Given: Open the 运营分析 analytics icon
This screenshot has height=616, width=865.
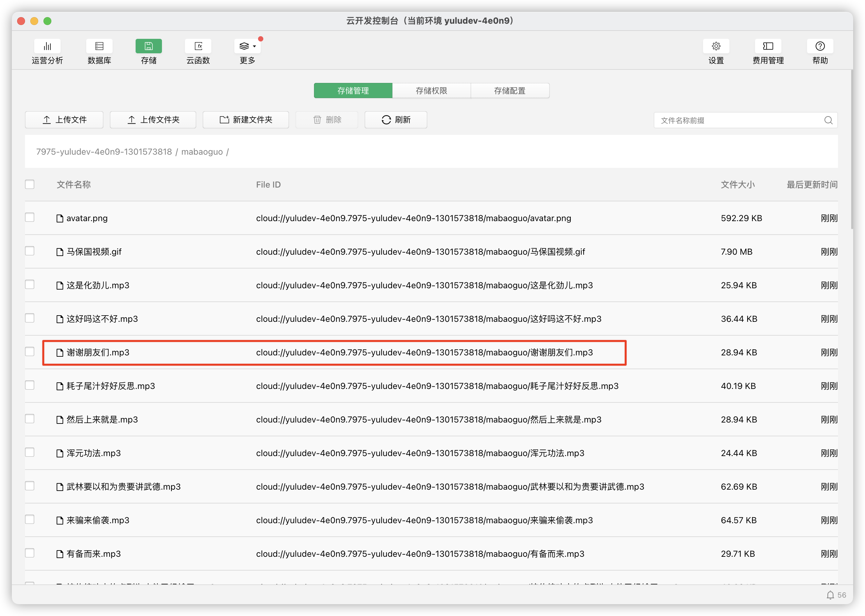Looking at the screenshot, I should click(x=47, y=46).
